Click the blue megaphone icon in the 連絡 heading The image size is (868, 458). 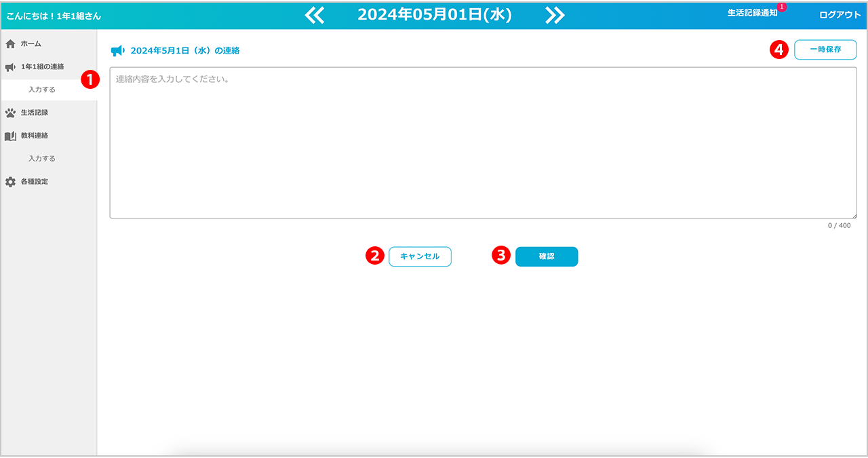(117, 51)
